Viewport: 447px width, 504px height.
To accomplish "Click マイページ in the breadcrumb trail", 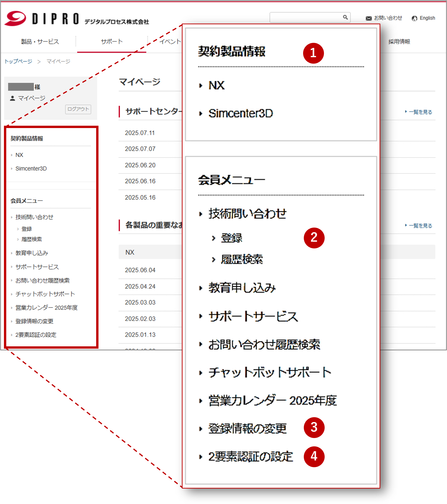I will (x=58, y=61).
